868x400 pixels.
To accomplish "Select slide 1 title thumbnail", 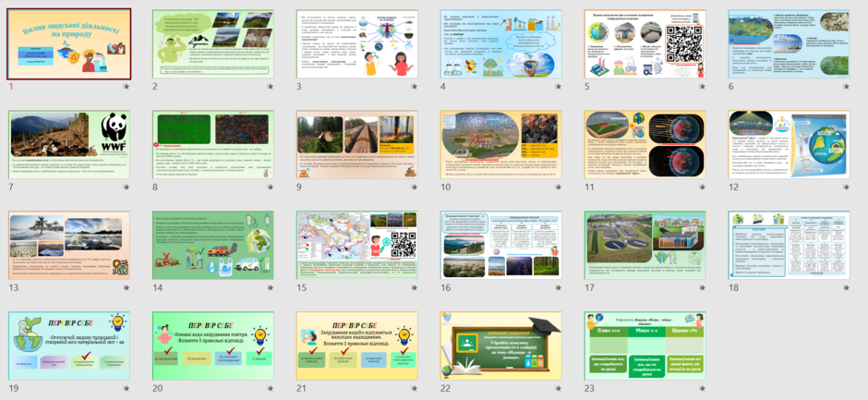I will pos(69,43).
